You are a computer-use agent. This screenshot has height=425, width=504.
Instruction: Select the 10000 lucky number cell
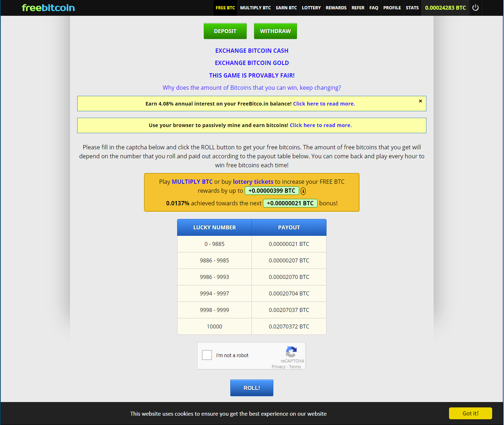click(x=214, y=327)
